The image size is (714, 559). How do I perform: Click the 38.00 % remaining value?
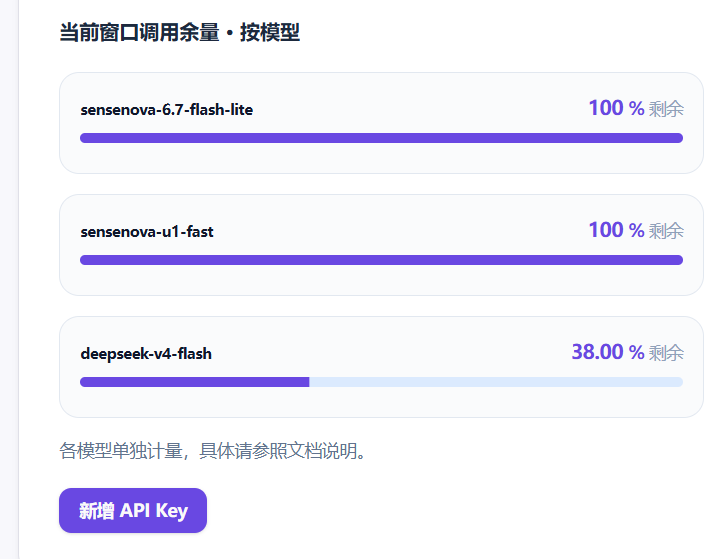click(608, 352)
